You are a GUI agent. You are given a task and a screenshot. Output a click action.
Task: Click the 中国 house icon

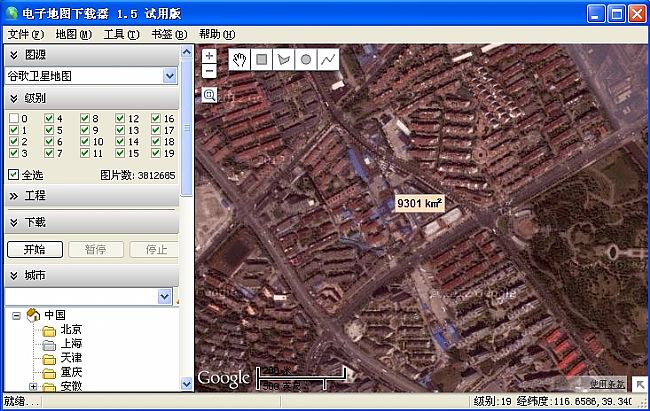click(x=33, y=315)
